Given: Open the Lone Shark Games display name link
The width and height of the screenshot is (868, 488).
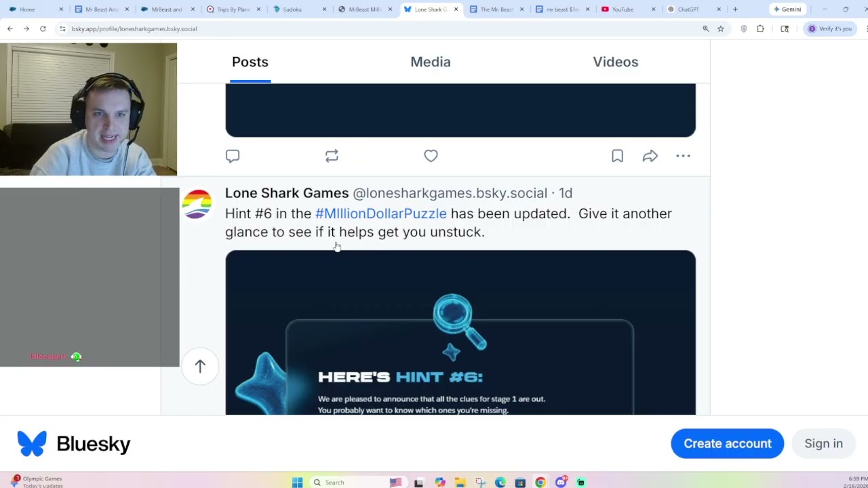Looking at the screenshot, I should pos(287,193).
